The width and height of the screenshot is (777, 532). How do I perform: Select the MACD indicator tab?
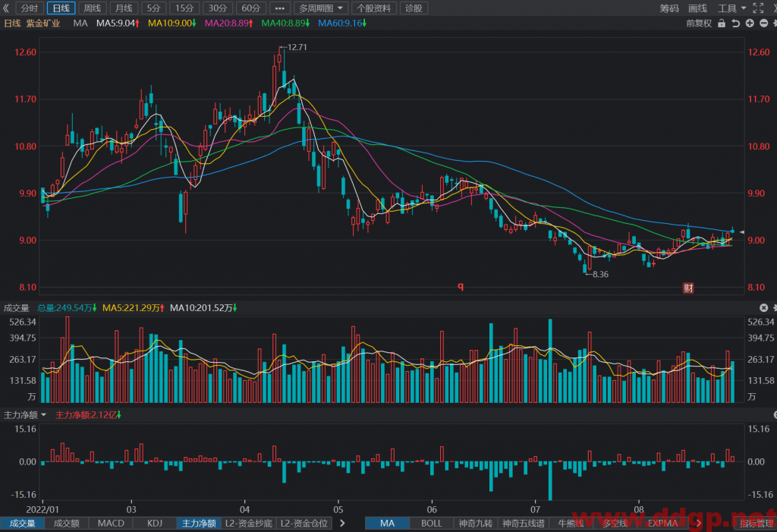click(x=111, y=523)
